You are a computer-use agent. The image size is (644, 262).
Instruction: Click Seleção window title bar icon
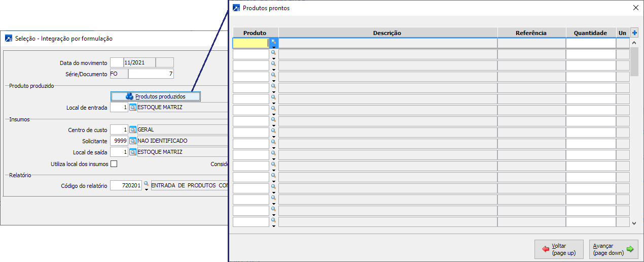click(8, 39)
